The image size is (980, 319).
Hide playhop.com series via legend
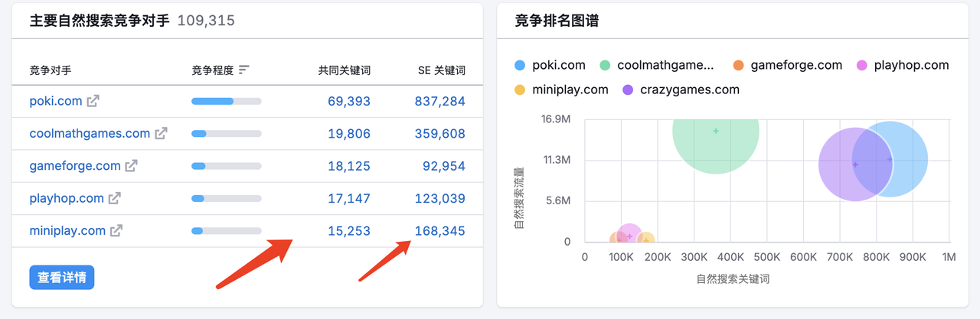tap(903, 66)
